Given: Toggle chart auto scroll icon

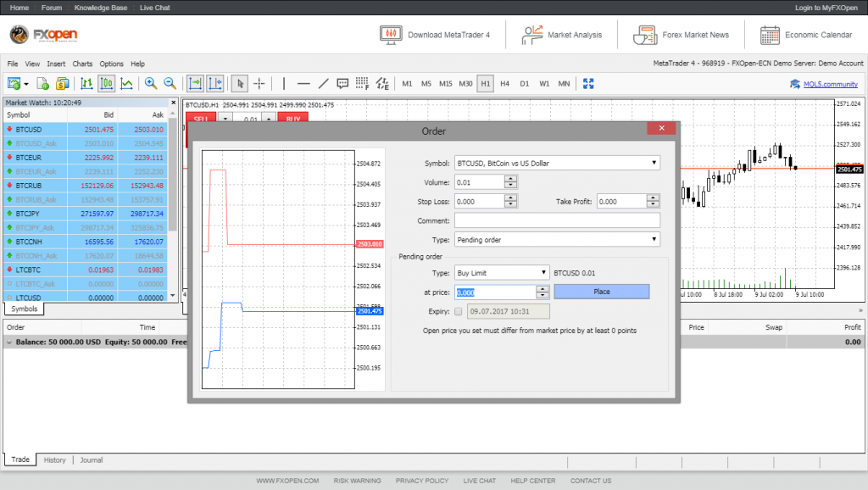Looking at the screenshot, I should click(x=195, y=84).
